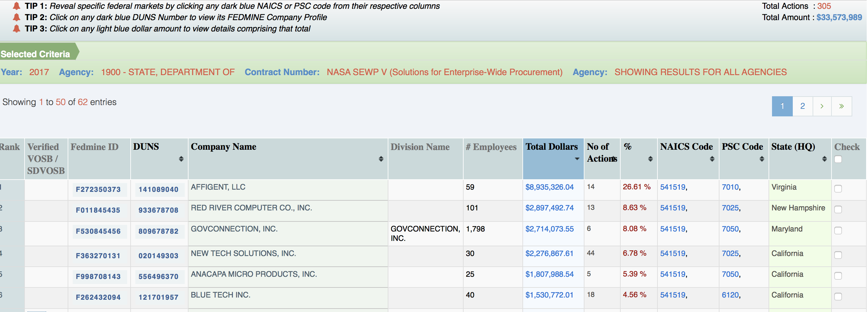
Task: Select New Hampshire in State column
Action: [798, 208]
